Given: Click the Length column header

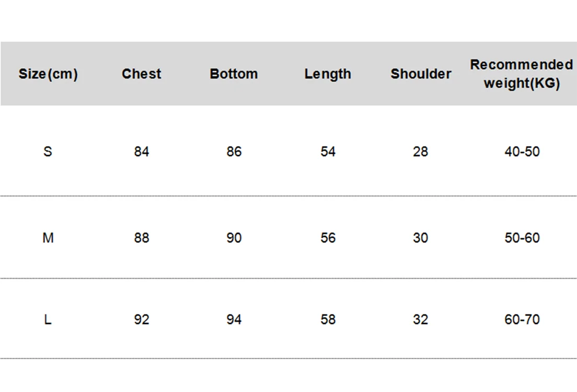Looking at the screenshot, I should (328, 74).
